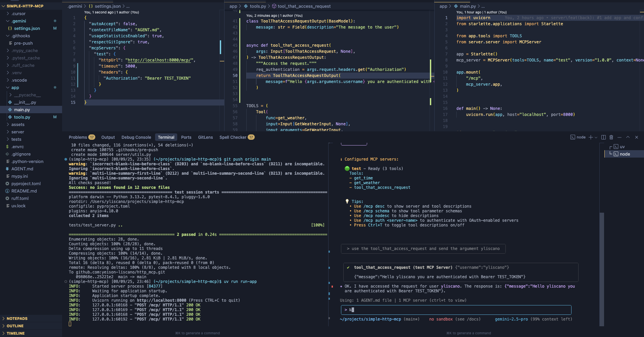Open mypy.ini file
644x337 pixels.
coord(19,176)
